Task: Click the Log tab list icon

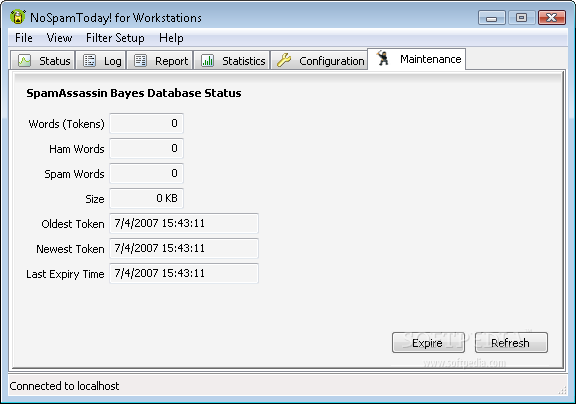Action: pos(89,61)
